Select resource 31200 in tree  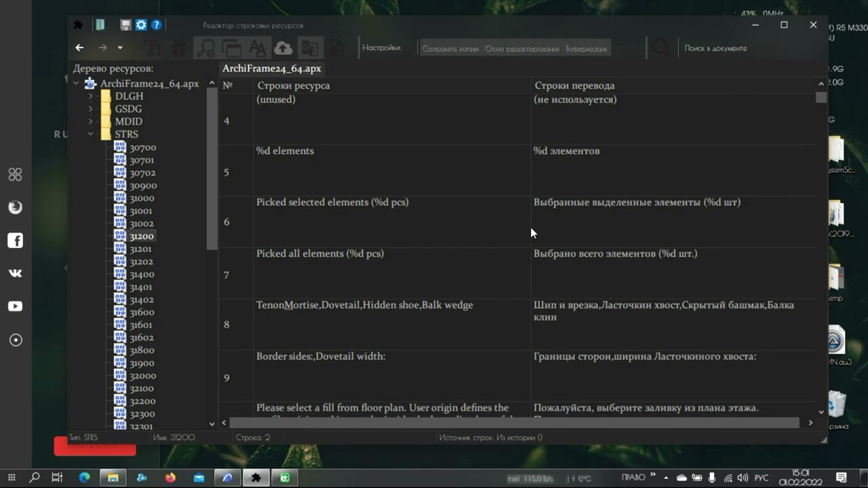pyautogui.click(x=142, y=236)
